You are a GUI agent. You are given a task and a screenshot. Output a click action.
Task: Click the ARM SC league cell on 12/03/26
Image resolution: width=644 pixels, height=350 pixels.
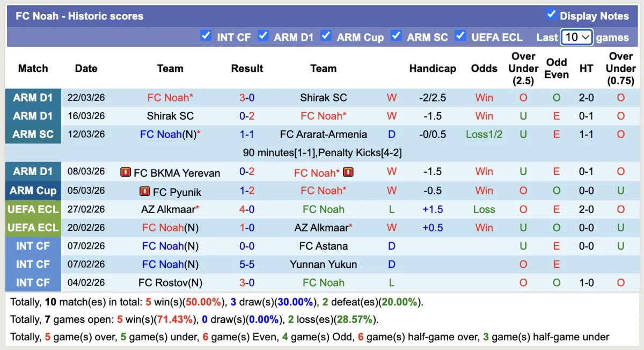click(x=33, y=134)
